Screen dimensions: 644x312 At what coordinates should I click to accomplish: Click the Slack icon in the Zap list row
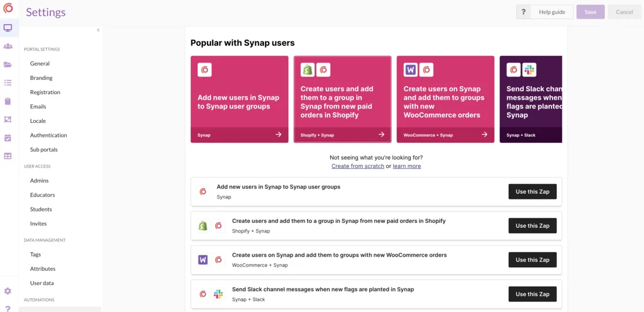point(218,294)
